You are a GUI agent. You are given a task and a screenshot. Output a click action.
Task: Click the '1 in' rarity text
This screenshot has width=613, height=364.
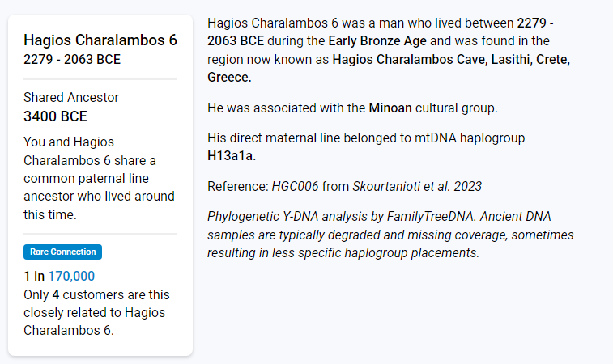(x=34, y=276)
